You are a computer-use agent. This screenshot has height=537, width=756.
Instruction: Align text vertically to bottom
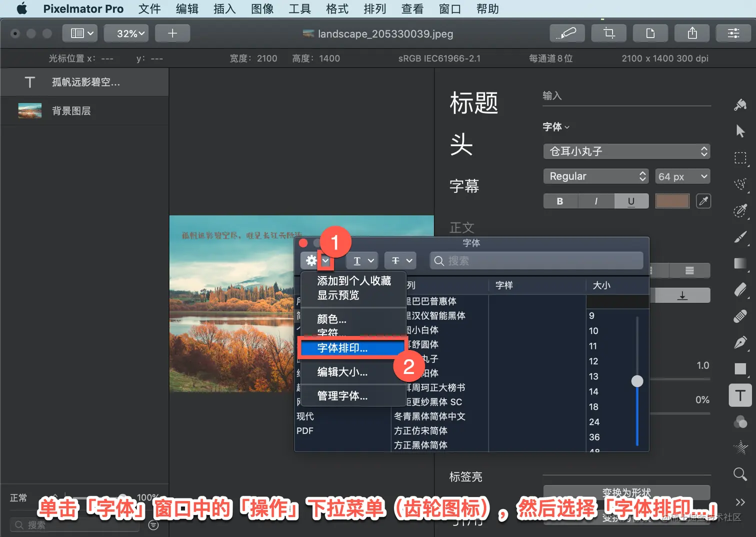point(682,295)
